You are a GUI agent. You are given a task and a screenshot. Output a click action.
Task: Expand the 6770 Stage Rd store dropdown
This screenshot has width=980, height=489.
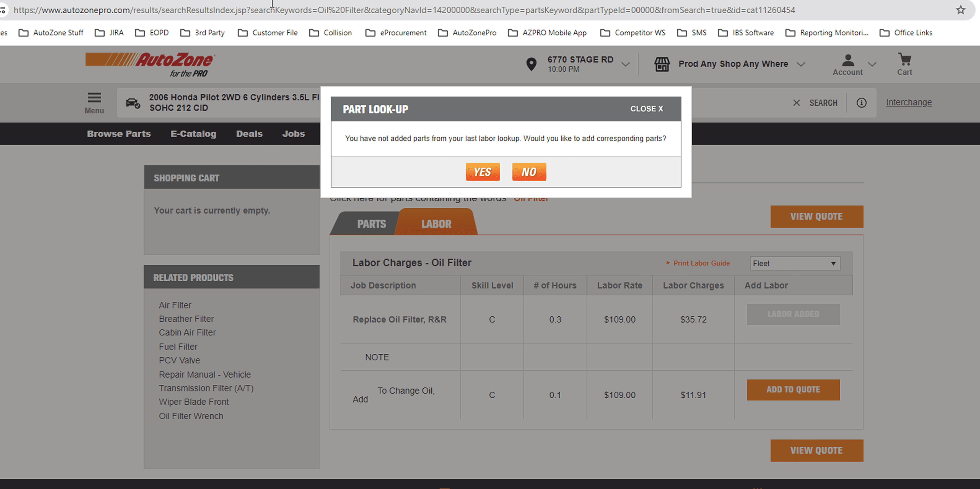click(625, 64)
